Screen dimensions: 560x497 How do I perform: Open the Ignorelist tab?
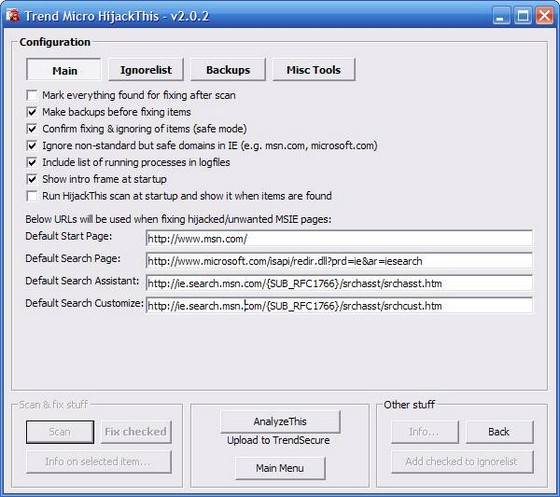click(146, 70)
